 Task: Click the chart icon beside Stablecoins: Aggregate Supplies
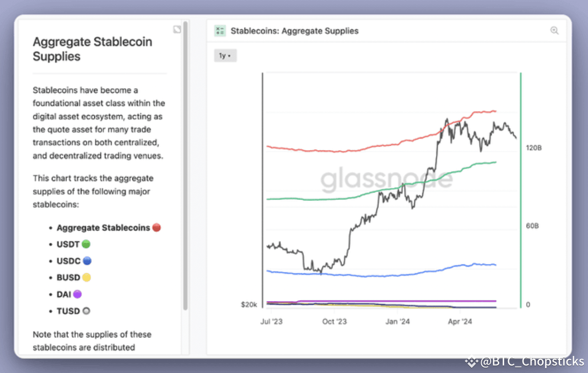(220, 31)
